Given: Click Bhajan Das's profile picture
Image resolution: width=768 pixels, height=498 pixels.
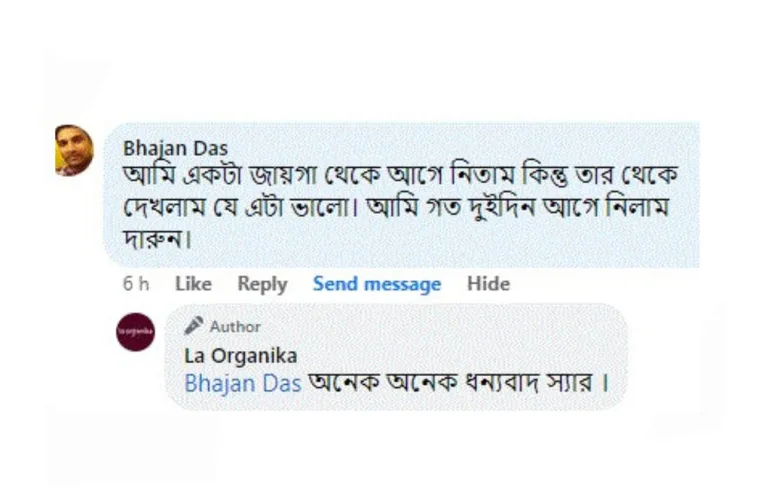Looking at the screenshot, I should point(74,150).
